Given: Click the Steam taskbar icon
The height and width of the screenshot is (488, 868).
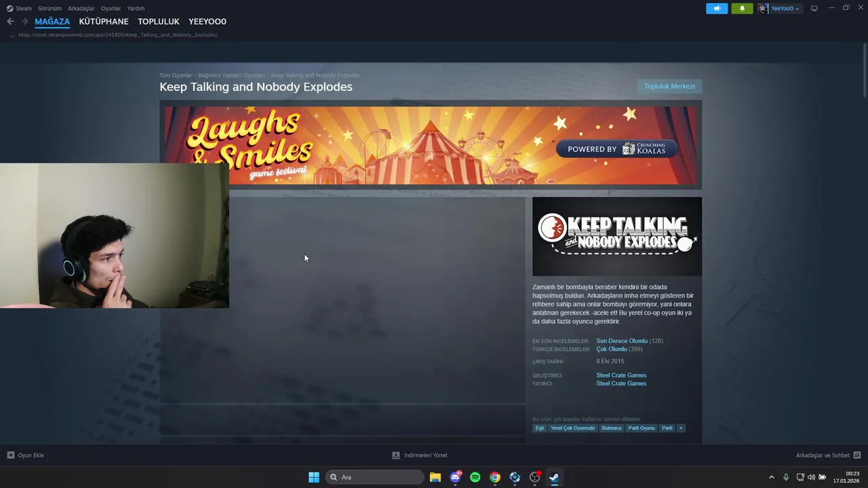Looking at the screenshot, I should click(554, 477).
